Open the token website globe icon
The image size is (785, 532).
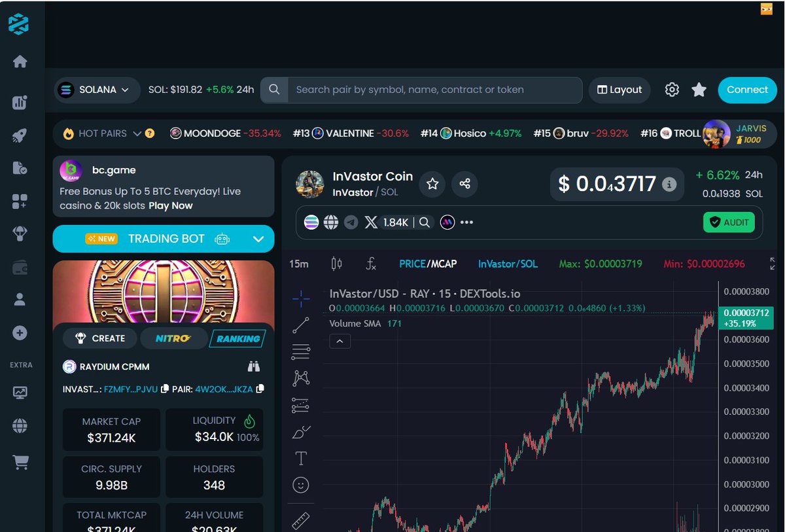click(x=331, y=222)
